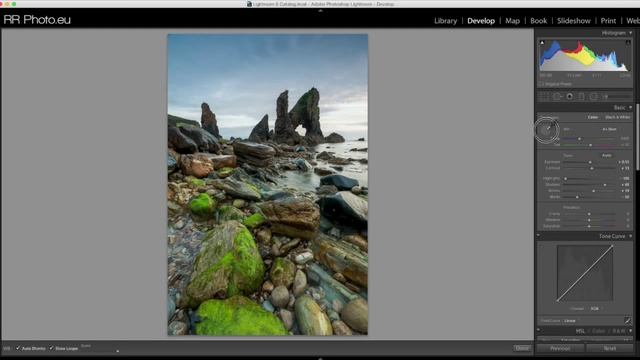Image resolution: width=640 pixels, height=360 pixels.
Task: Click the RR Photo.eu identity plate
Action: [x=37, y=20]
